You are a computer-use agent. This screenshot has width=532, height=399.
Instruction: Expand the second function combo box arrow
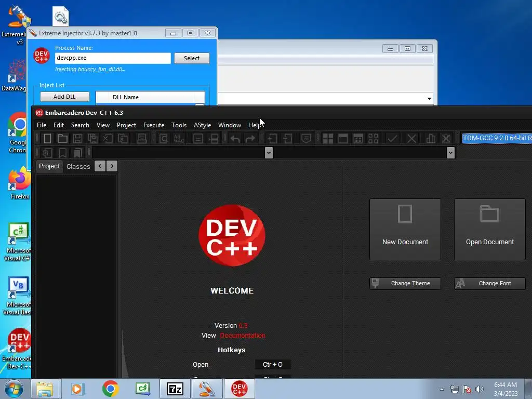(450, 153)
